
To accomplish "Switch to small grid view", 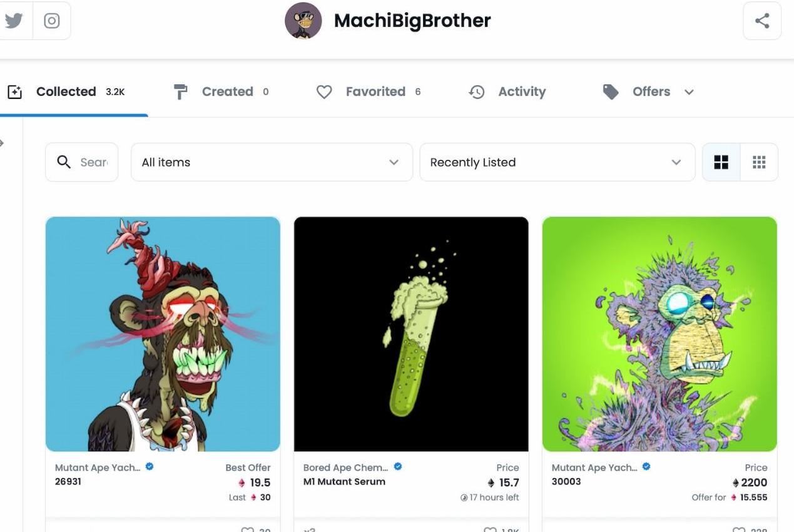I will pos(759,162).
